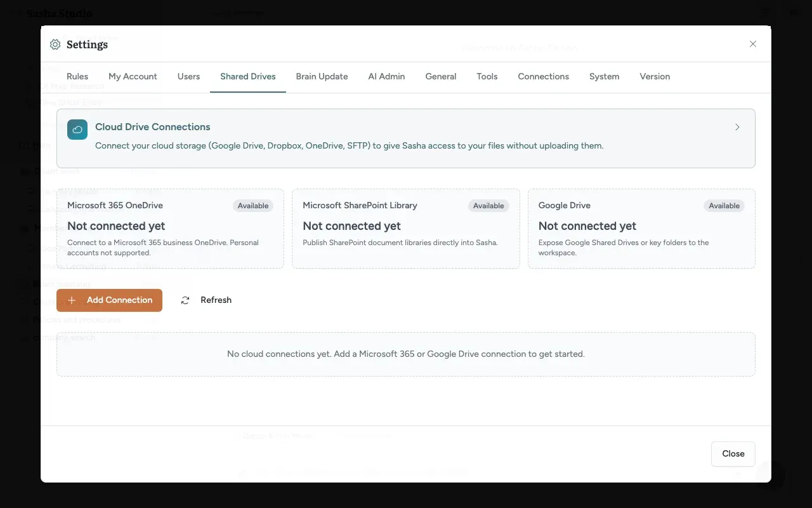Switch to the My Account tab
This screenshot has height=508, width=812.
pos(133,76)
